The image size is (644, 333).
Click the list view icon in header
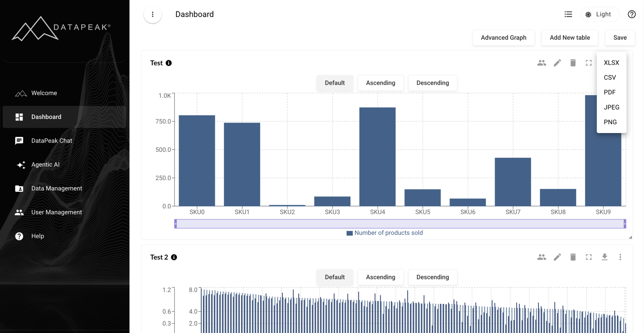tap(568, 14)
